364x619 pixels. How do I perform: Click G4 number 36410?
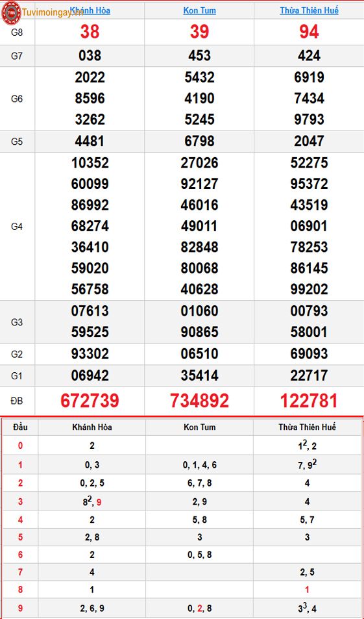tap(90, 247)
